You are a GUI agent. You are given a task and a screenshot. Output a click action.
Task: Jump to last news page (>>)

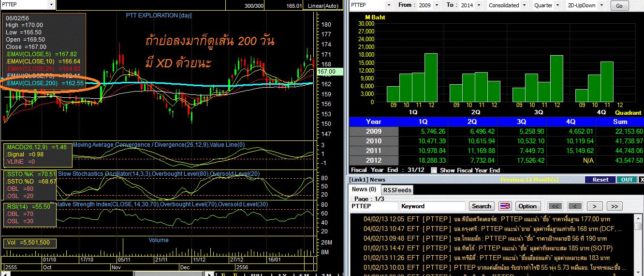[614, 206]
